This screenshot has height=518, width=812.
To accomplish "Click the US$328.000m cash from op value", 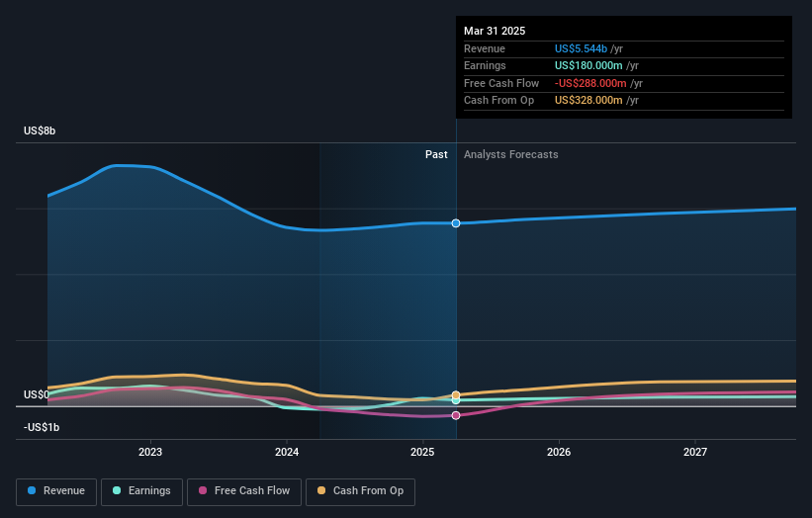I will (588, 101).
